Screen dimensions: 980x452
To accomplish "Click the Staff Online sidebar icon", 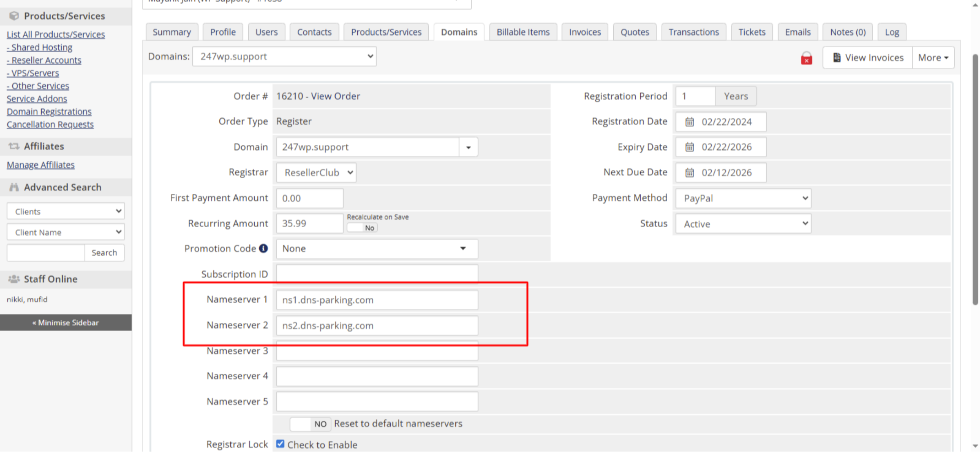I will coord(14,279).
